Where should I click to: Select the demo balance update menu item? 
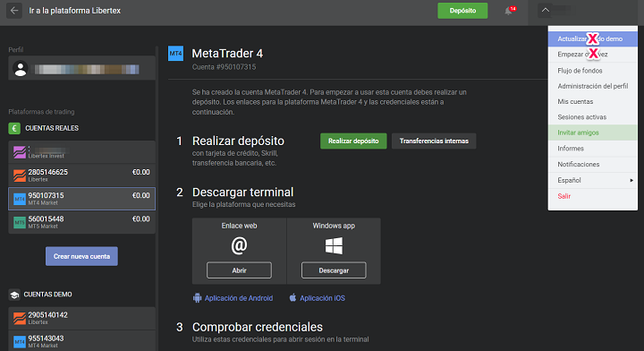click(593, 39)
